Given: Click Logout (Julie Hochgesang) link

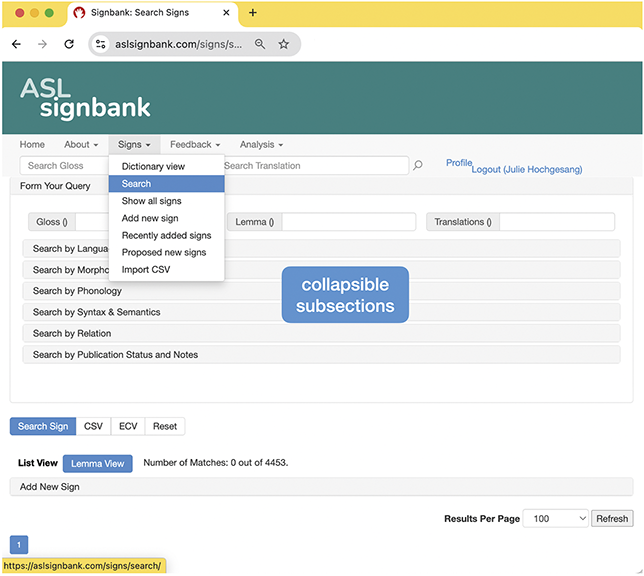Looking at the screenshot, I should pyautogui.click(x=527, y=169).
